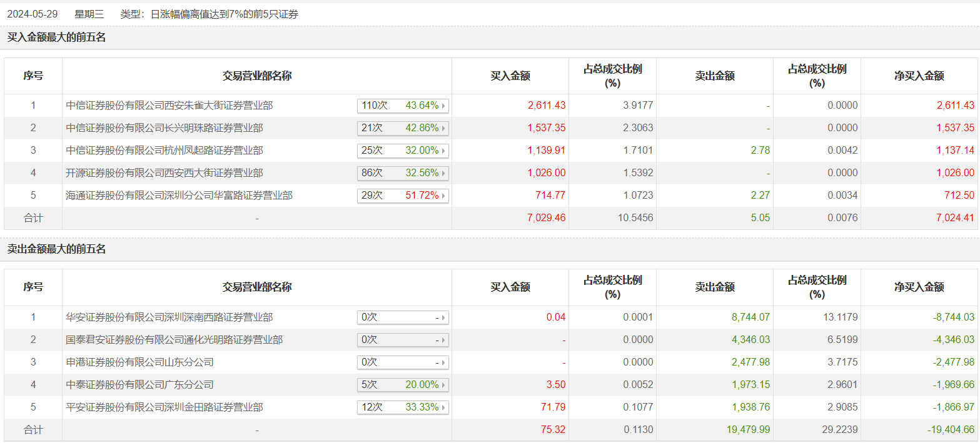Click arrow beside 29次 51.72%

point(444,196)
